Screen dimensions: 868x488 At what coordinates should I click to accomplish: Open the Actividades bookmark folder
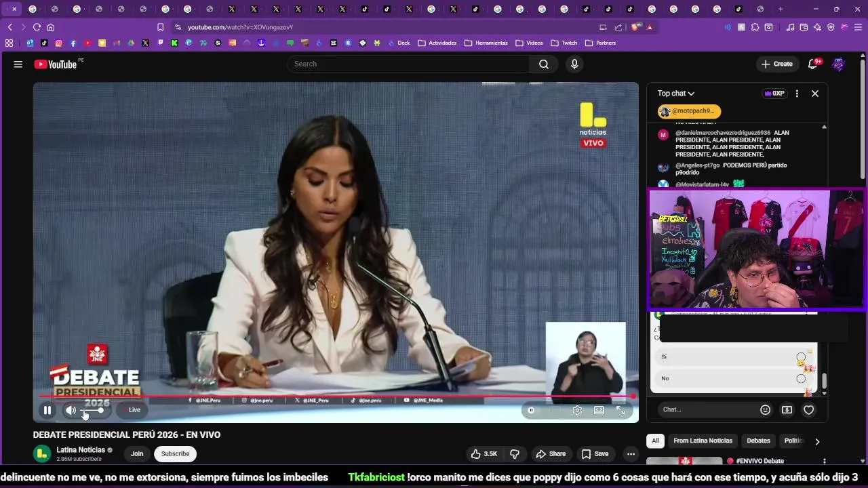(437, 43)
